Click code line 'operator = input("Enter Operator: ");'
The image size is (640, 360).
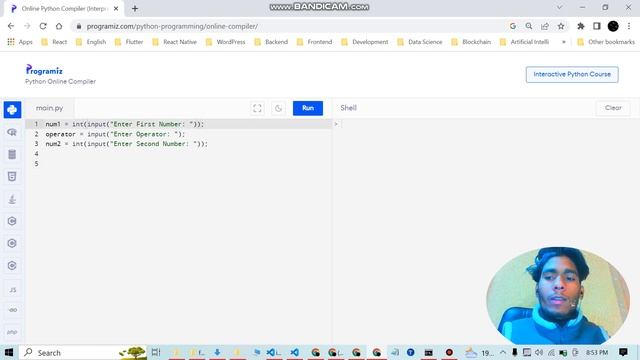tap(115, 134)
